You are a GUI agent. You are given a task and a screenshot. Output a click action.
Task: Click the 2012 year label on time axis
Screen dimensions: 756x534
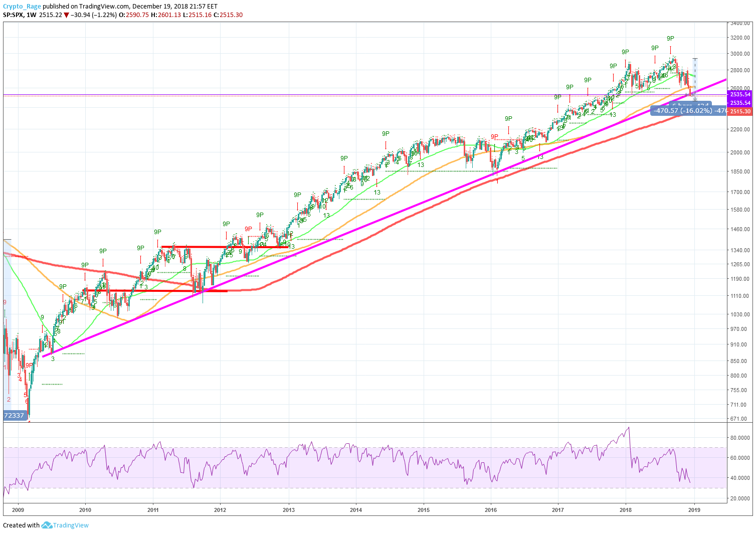pyautogui.click(x=220, y=510)
